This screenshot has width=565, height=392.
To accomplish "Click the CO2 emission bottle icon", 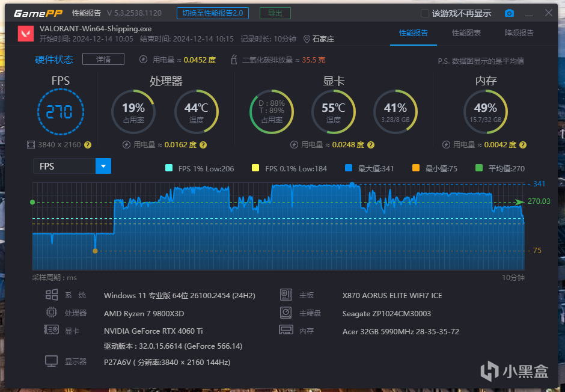I will tap(233, 60).
